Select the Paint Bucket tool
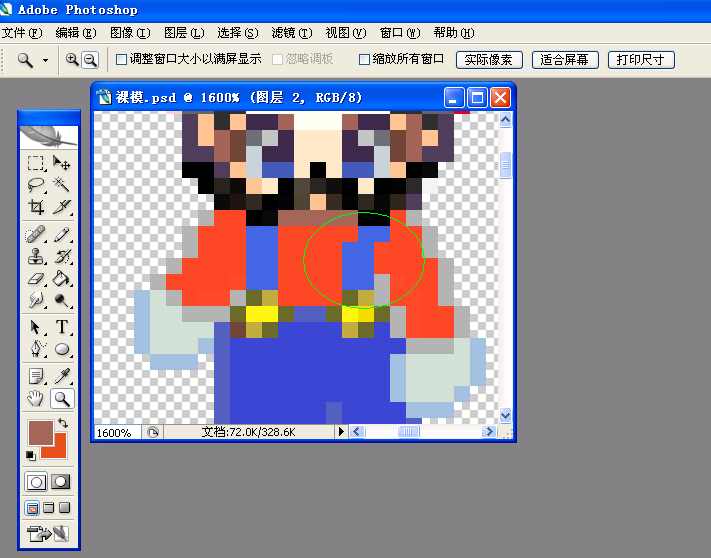The width and height of the screenshot is (711, 558). [x=62, y=278]
